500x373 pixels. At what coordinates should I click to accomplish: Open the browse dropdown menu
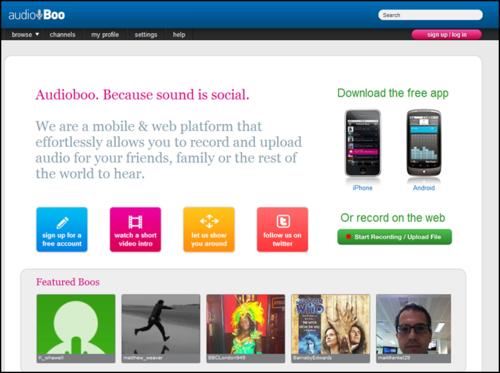(x=25, y=34)
